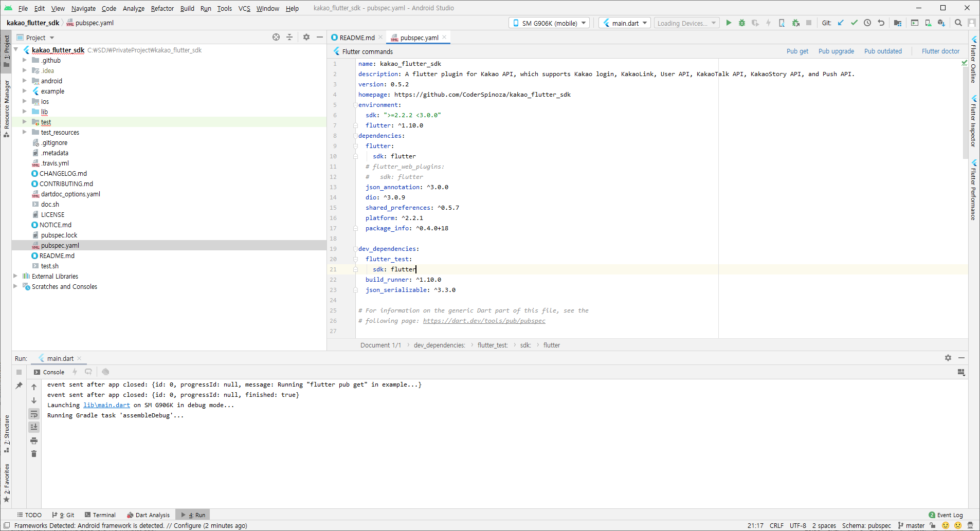Open the SDK Manager icon
This screenshot has height=531, width=980.
click(x=941, y=23)
